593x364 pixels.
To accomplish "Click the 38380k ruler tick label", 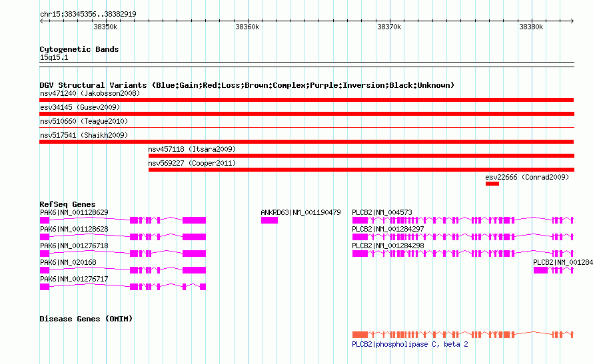I will (x=531, y=27).
